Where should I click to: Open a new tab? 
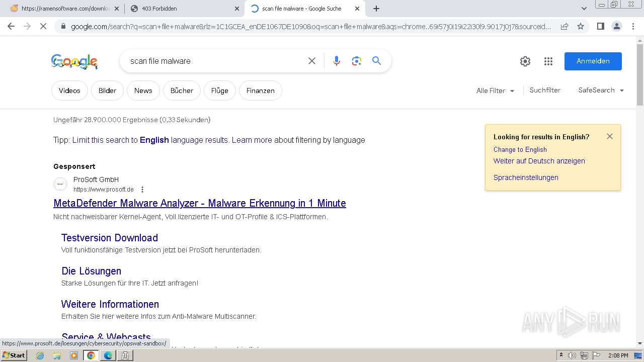coord(376,9)
